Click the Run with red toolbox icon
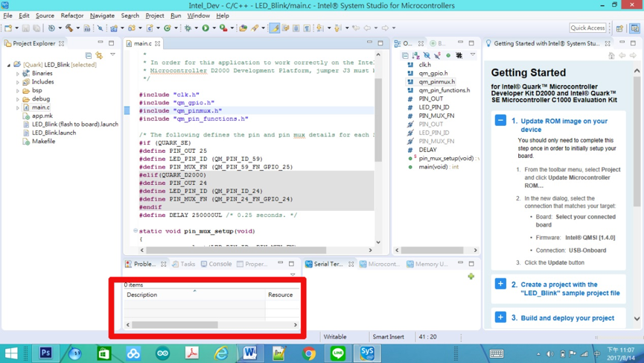Screen dimensions: 644x363 pyautogui.click(x=223, y=28)
